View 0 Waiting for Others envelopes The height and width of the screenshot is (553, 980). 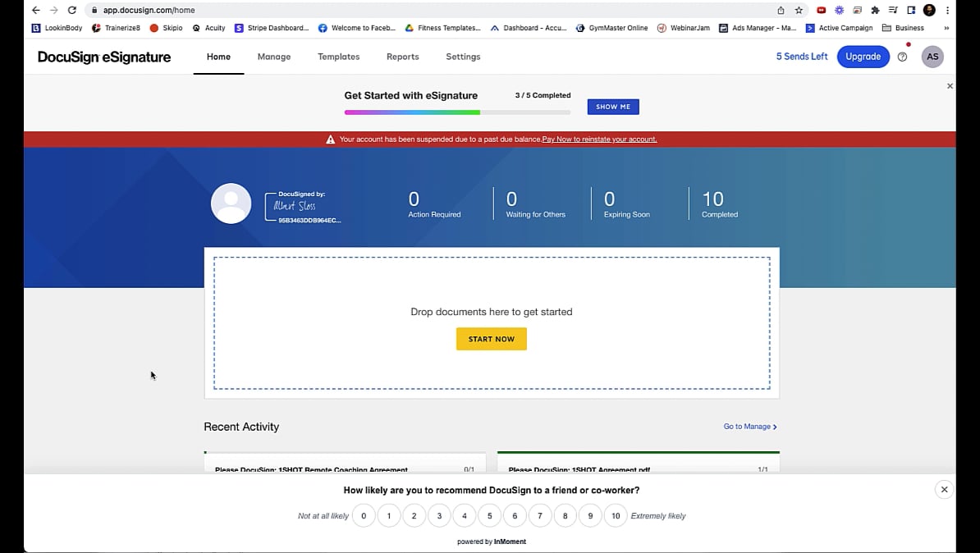click(x=536, y=203)
